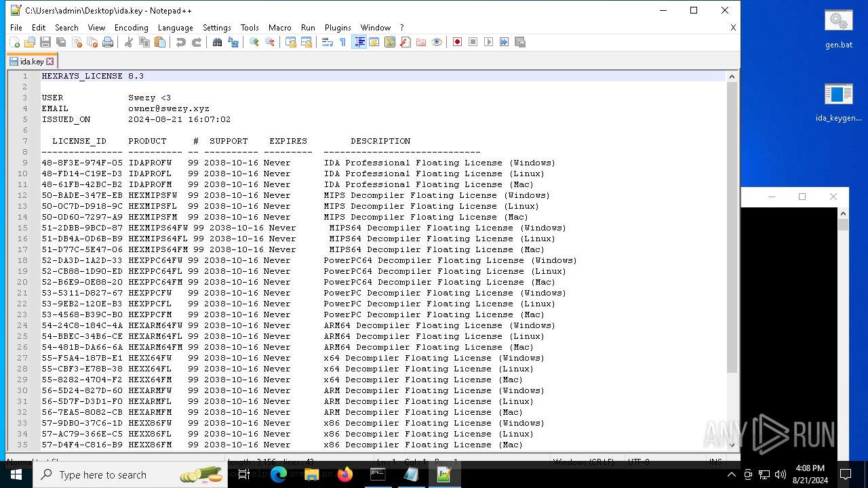The height and width of the screenshot is (488, 868).
Task: Open the Plugins menu
Action: coord(338,28)
